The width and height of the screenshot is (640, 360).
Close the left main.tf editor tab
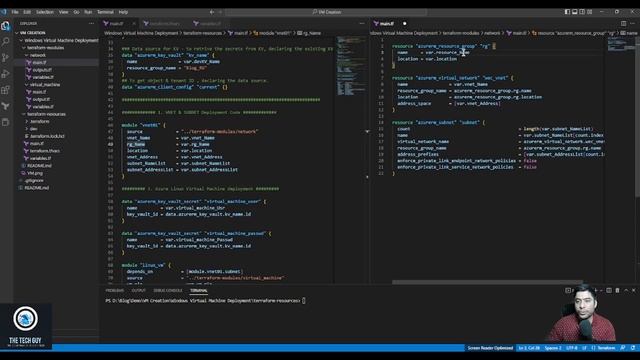(134, 24)
